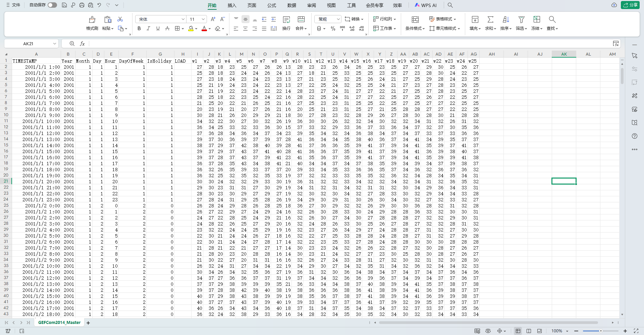644x335 pixels.
Task: Click the help question mark in right sidebar
Action: [x=634, y=136]
